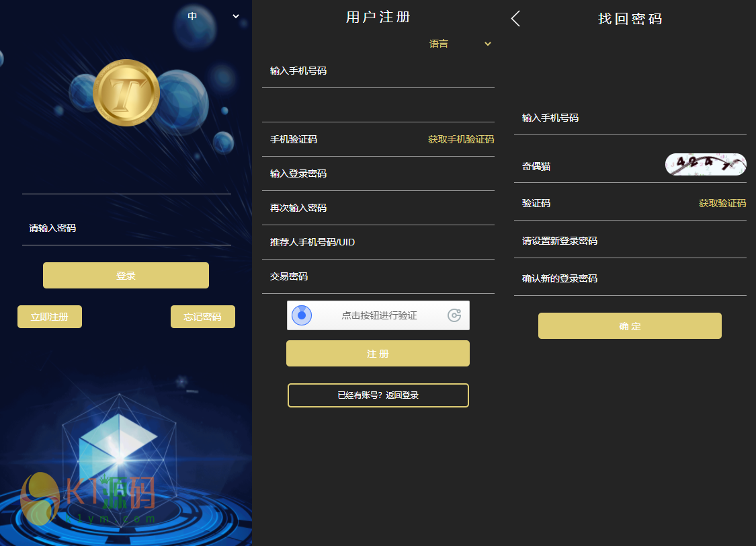
Task: Click 已经有账号？返回登录 button
Action: click(378, 395)
